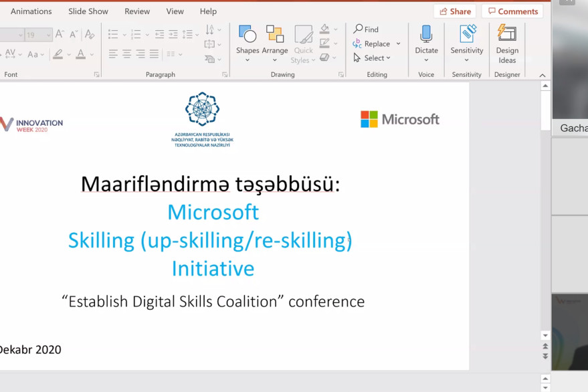The image size is (588, 392).
Task: Center the paragraph text
Action: click(x=126, y=54)
